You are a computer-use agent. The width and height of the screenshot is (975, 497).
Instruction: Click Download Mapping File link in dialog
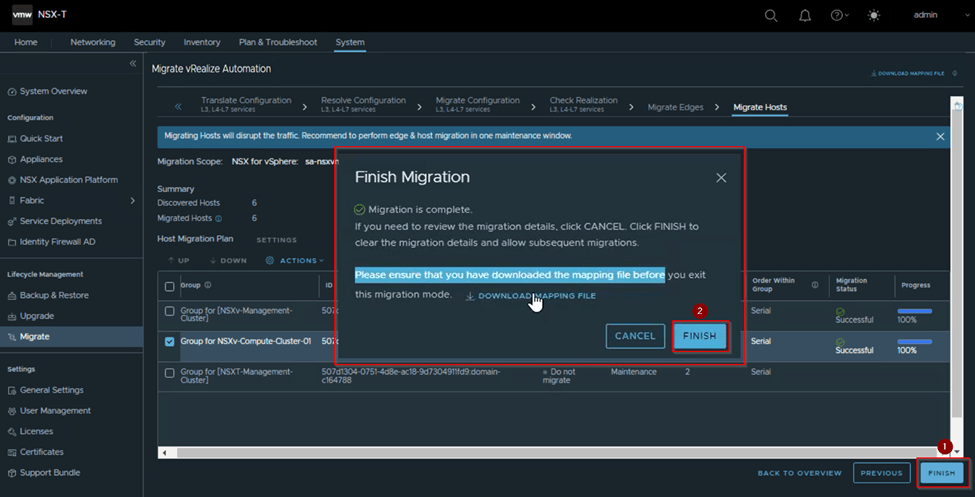(x=530, y=296)
